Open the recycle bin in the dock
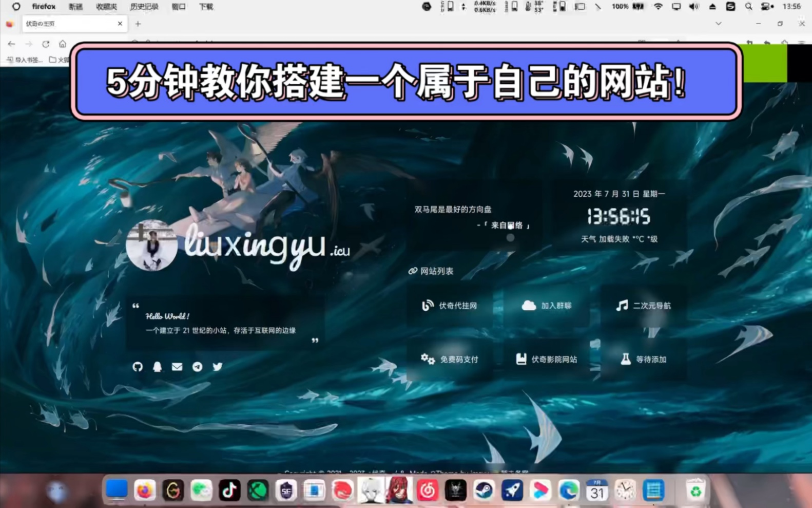This screenshot has width=812, height=508. click(x=695, y=490)
